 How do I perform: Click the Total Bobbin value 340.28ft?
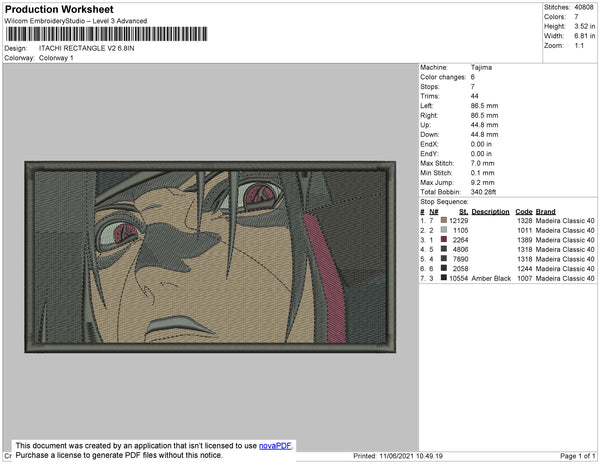coord(483,192)
